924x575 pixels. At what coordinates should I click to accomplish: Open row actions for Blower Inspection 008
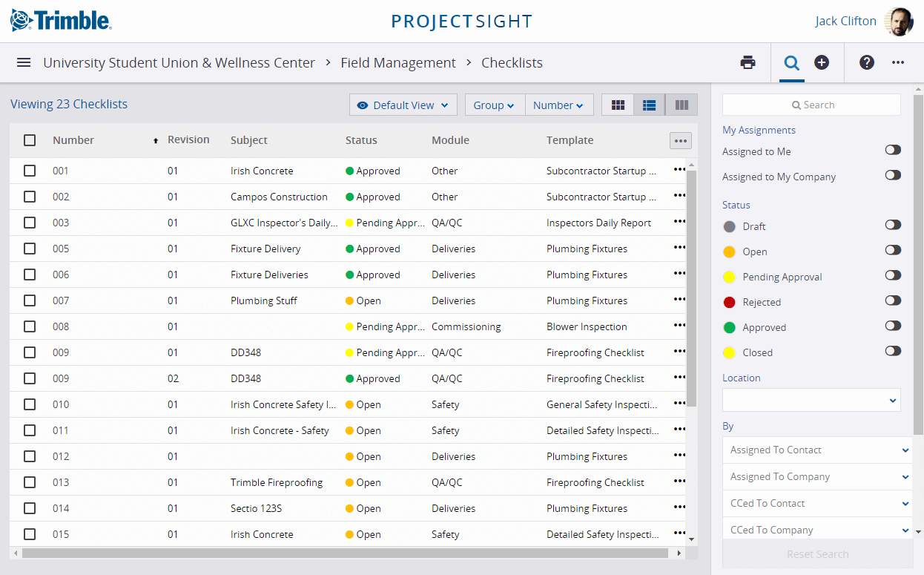coord(679,326)
